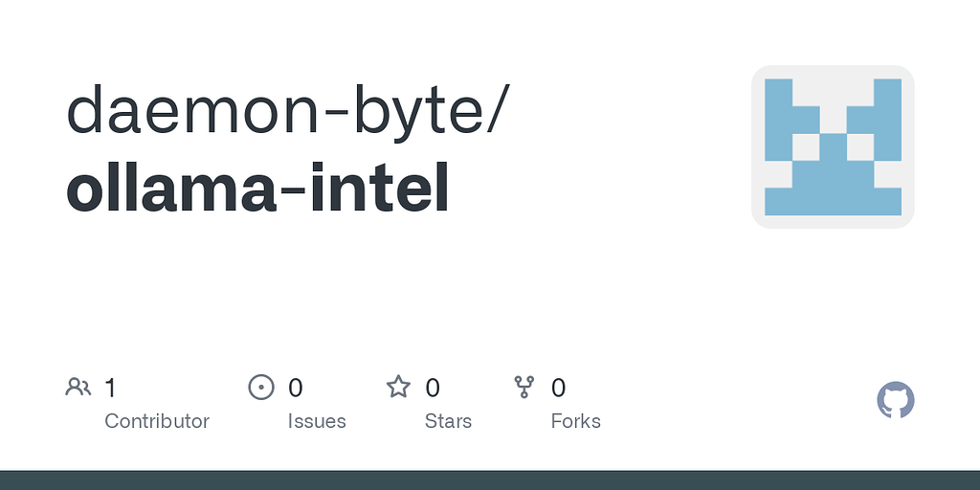The height and width of the screenshot is (490, 980).
Task: Click the 0 count above Forks
Action: [559, 388]
